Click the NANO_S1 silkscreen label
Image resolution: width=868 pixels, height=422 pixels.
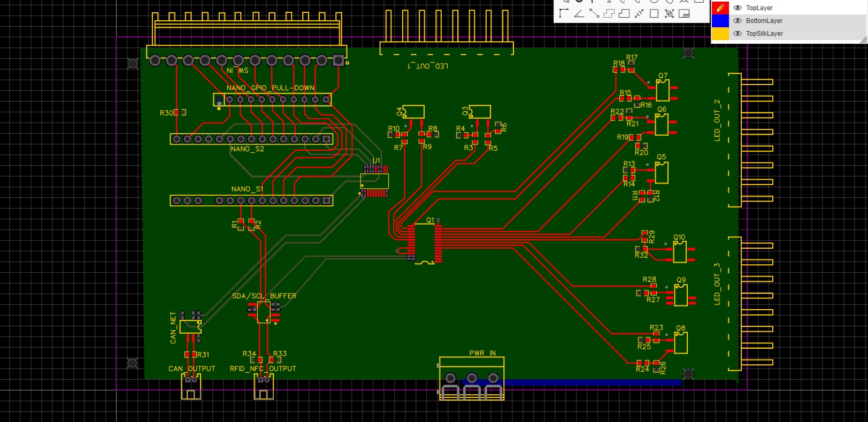click(247, 189)
